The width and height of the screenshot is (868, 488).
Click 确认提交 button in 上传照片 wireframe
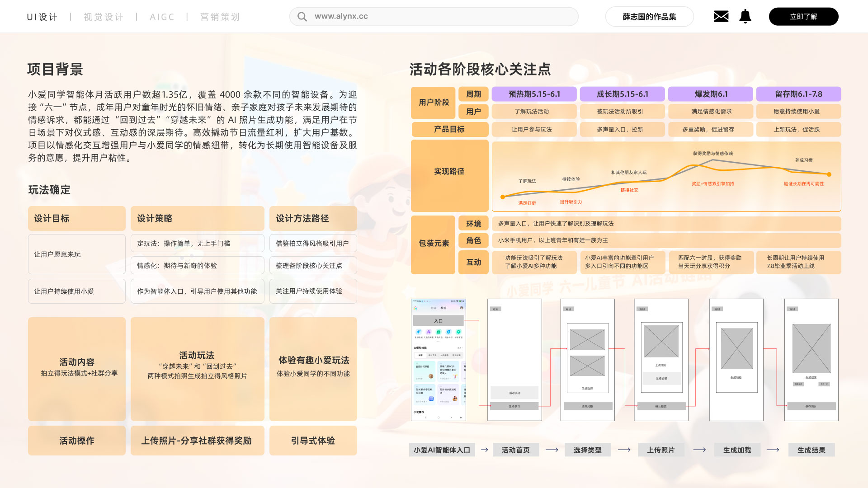tap(661, 406)
